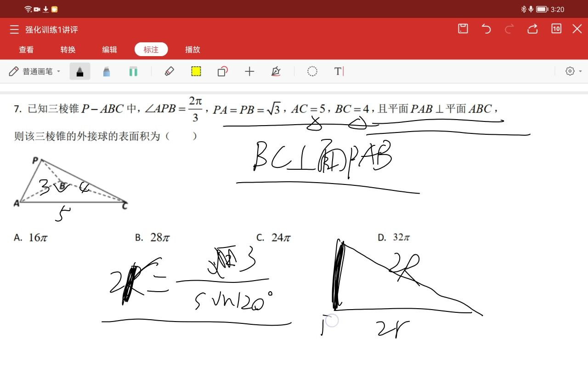588x368 pixels.
Task: Select the green marker pen
Action: (133, 71)
